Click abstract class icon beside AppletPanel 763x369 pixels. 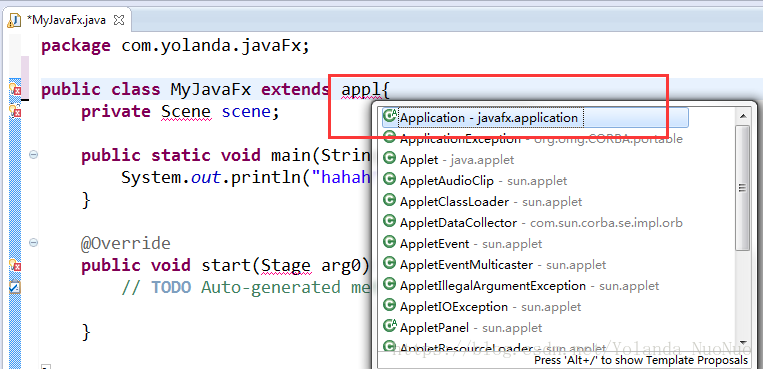tap(390, 325)
